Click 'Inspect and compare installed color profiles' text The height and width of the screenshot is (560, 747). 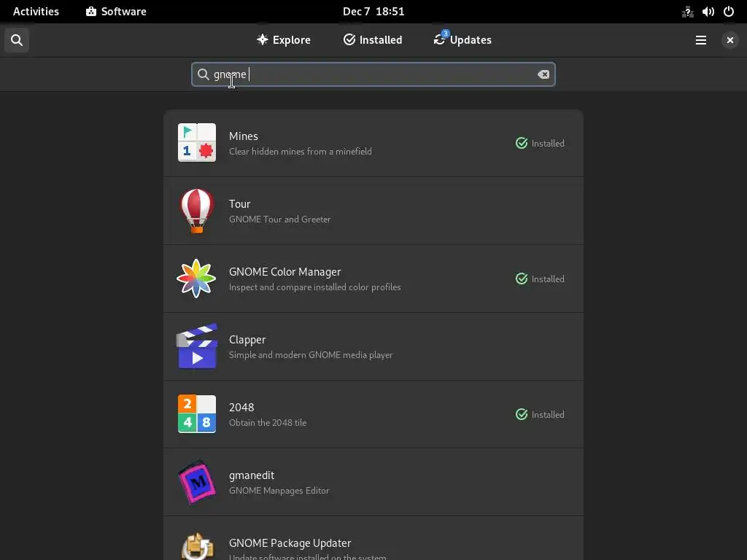pos(315,287)
